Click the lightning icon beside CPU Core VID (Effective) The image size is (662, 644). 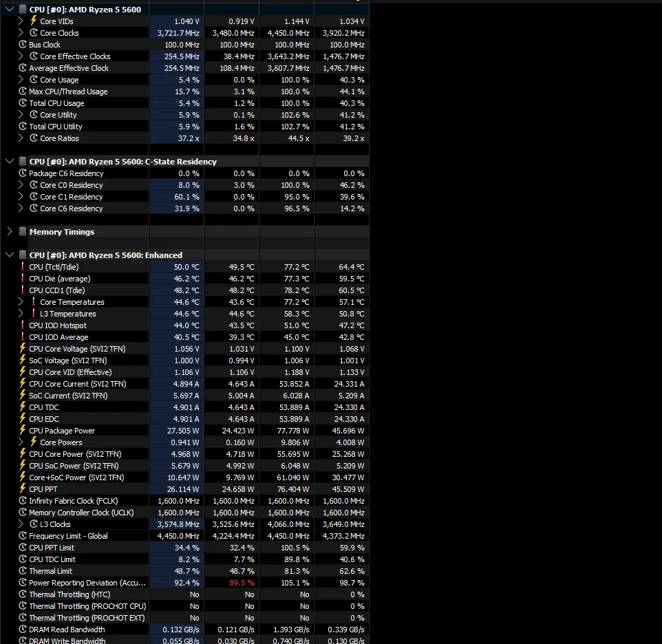(23, 372)
